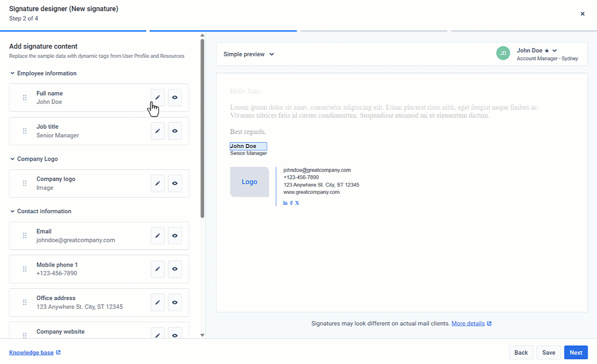The height and width of the screenshot is (364, 597).
Task: Click the scrollbar up arrow
Action: click(x=202, y=35)
